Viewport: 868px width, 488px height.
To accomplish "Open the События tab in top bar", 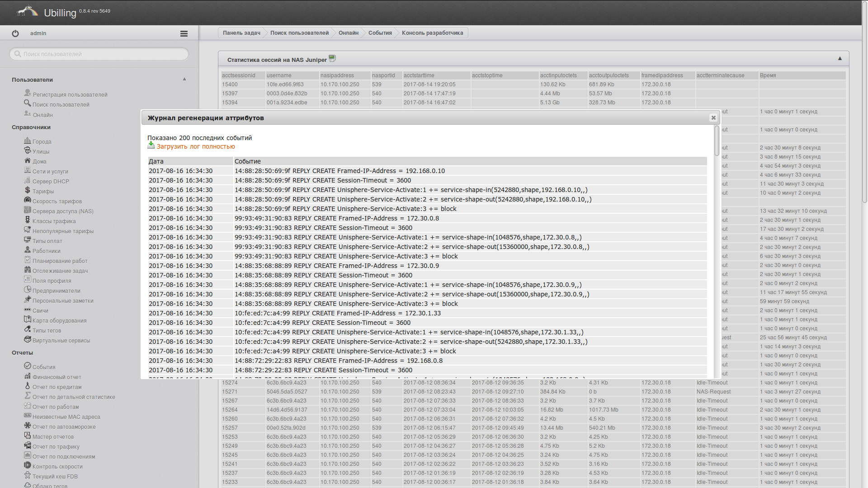I will pyautogui.click(x=380, y=33).
